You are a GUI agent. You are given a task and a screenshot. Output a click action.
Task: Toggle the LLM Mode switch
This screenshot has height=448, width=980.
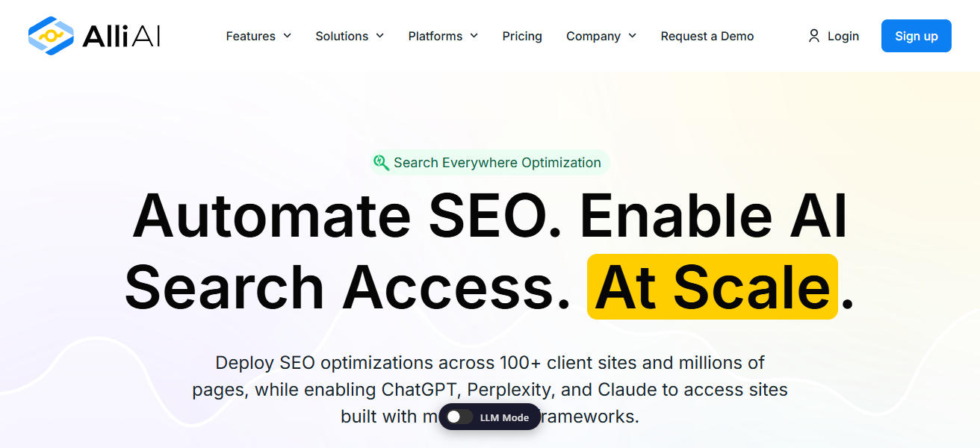[x=460, y=417]
